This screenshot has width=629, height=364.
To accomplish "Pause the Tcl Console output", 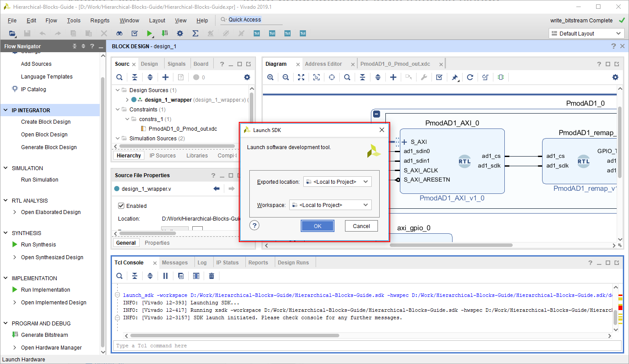I will pyautogui.click(x=165, y=276).
